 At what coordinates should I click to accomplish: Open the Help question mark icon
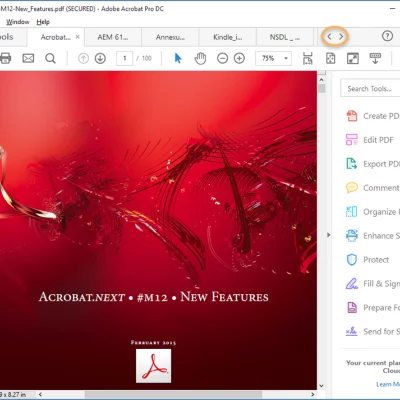pos(387,36)
